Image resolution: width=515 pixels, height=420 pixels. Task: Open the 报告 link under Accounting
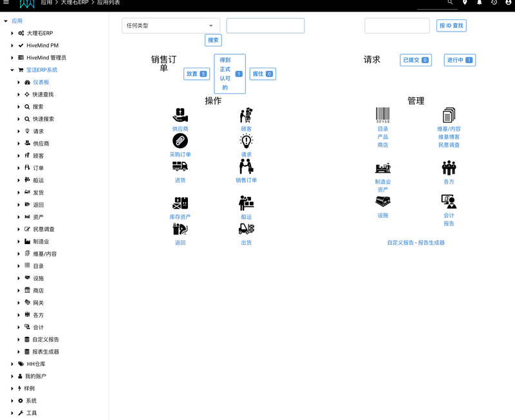pos(449,224)
